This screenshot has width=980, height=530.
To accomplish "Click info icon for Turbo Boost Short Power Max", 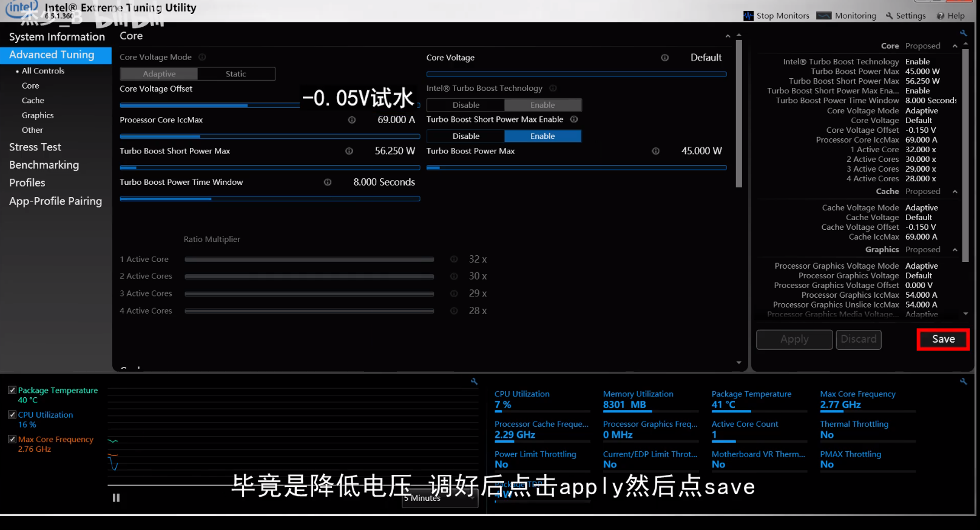I will [x=349, y=151].
